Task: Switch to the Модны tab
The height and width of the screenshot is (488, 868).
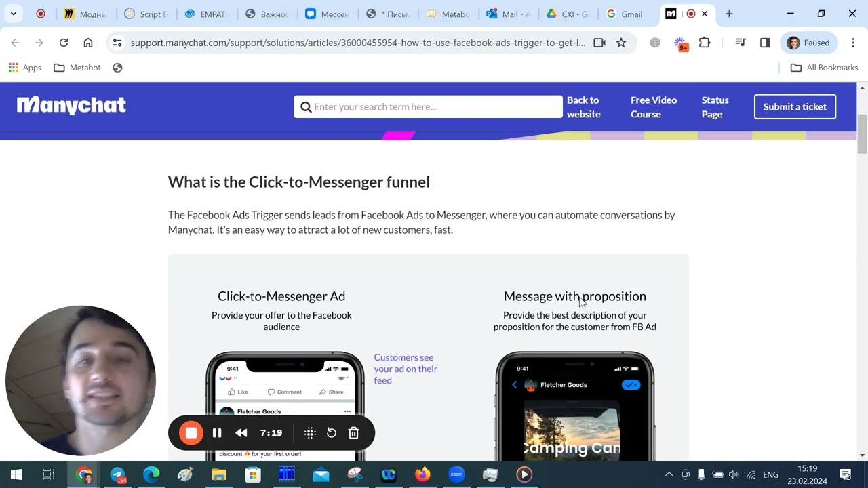Action: [86, 14]
